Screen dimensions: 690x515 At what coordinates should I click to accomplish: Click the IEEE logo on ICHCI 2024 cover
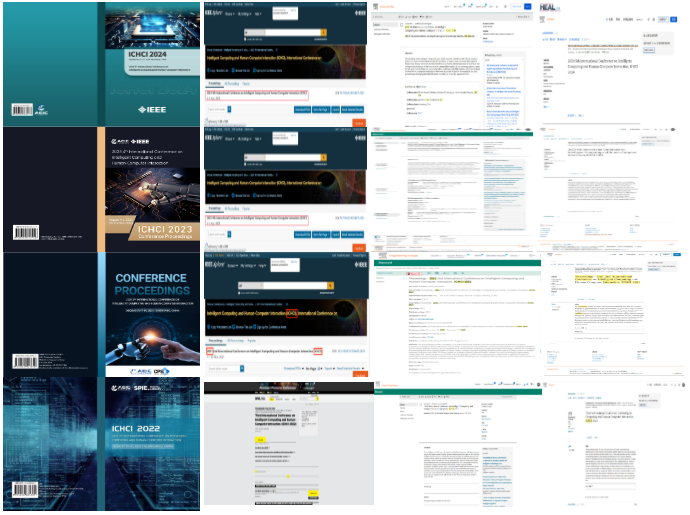(x=153, y=107)
